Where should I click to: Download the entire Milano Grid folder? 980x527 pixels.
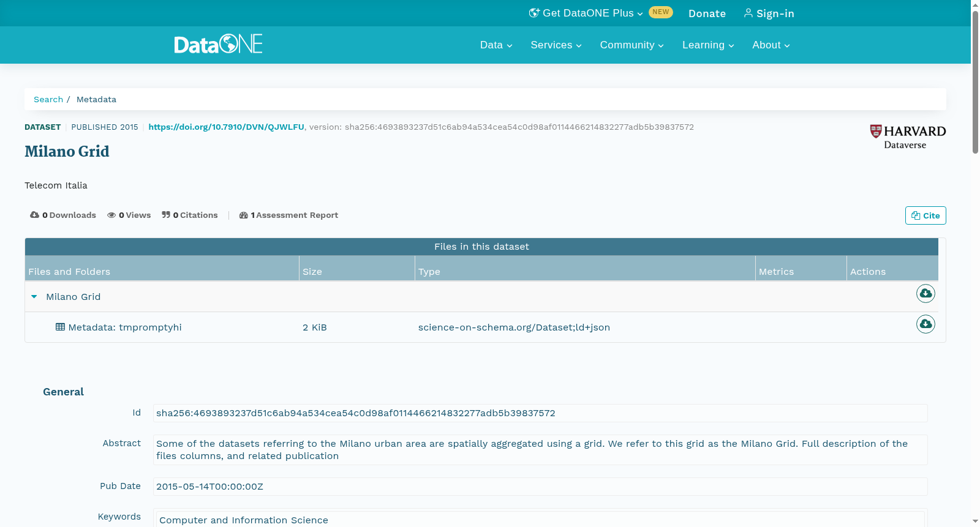(925, 294)
